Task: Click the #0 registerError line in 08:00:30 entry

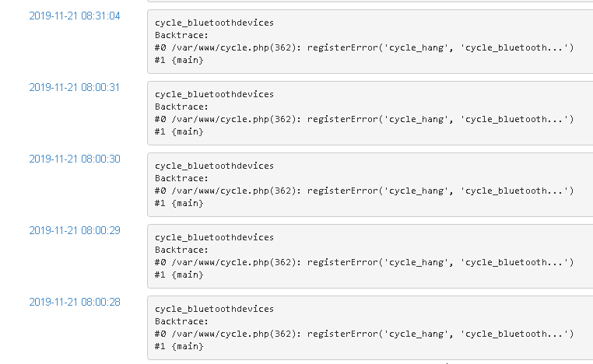Action: tap(363, 191)
